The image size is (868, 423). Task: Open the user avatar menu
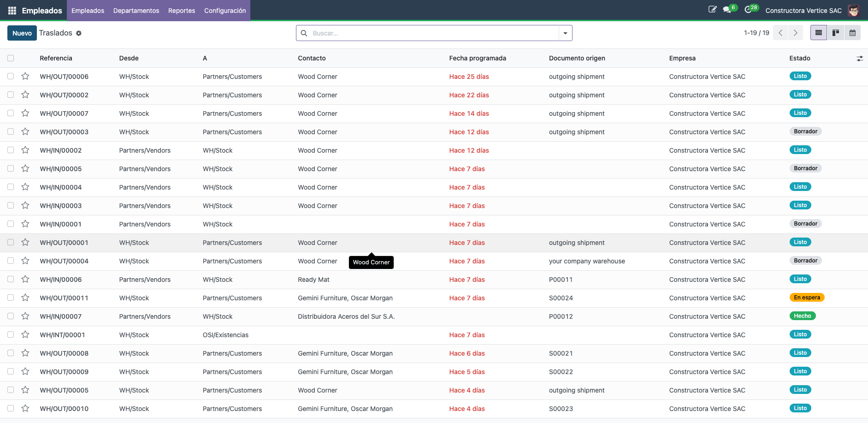pyautogui.click(x=854, y=10)
